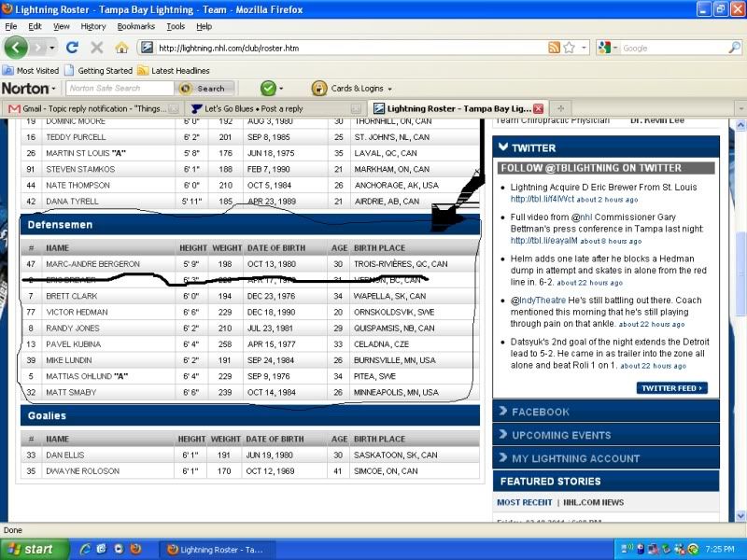Close the Lightning Roster tab

click(539, 108)
